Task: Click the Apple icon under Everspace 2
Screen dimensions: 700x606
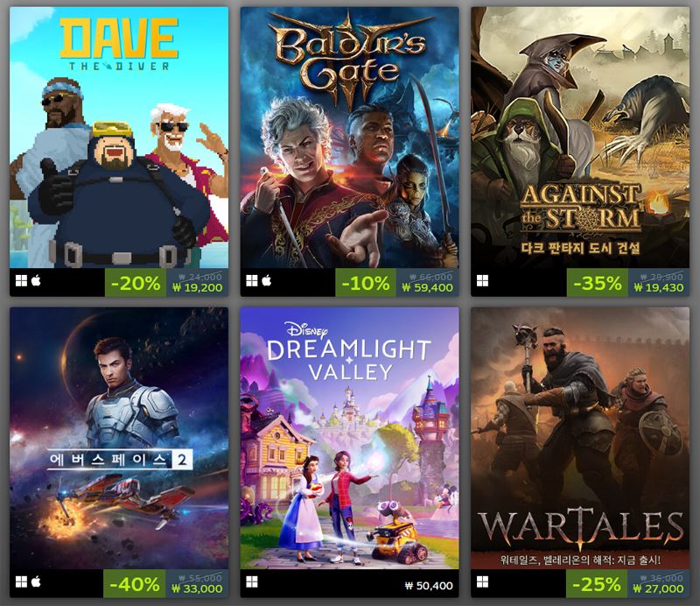Action: click(x=36, y=581)
